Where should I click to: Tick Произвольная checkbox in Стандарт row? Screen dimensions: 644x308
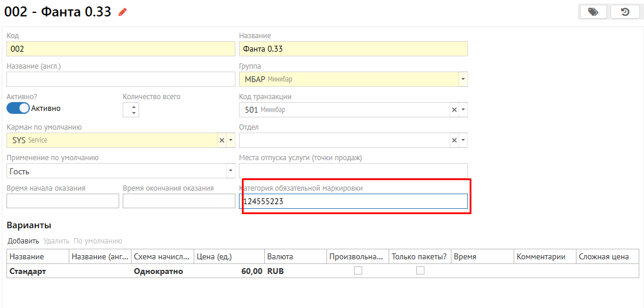pyautogui.click(x=359, y=270)
